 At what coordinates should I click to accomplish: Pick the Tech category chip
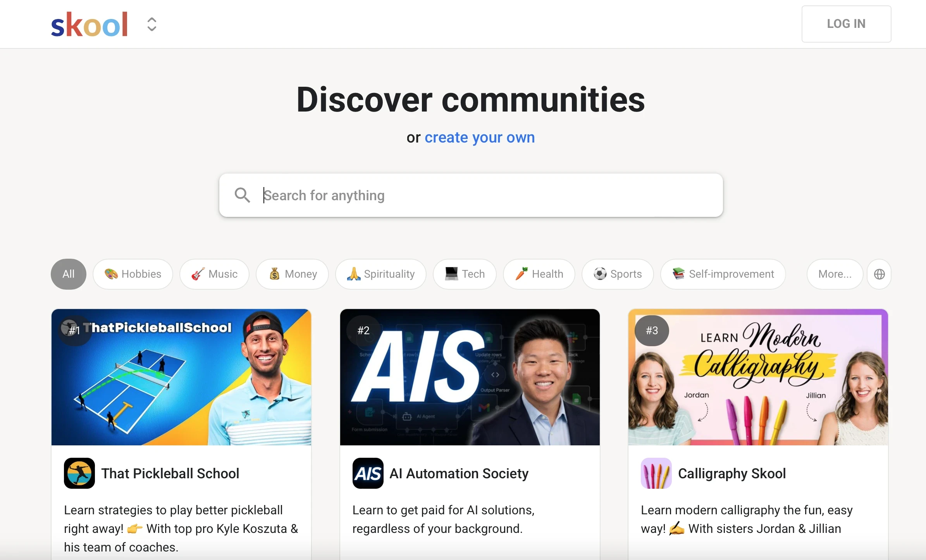465,274
